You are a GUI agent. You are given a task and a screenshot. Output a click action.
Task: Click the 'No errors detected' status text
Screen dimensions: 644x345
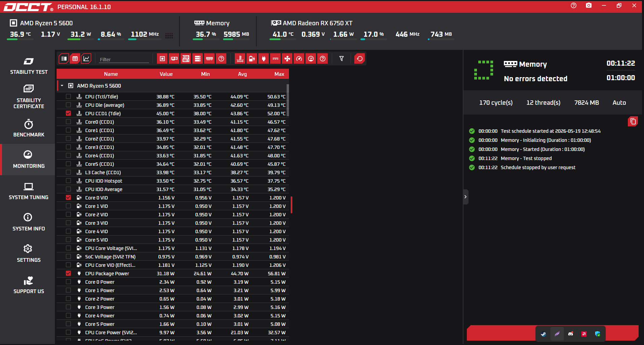(x=536, y=79)
